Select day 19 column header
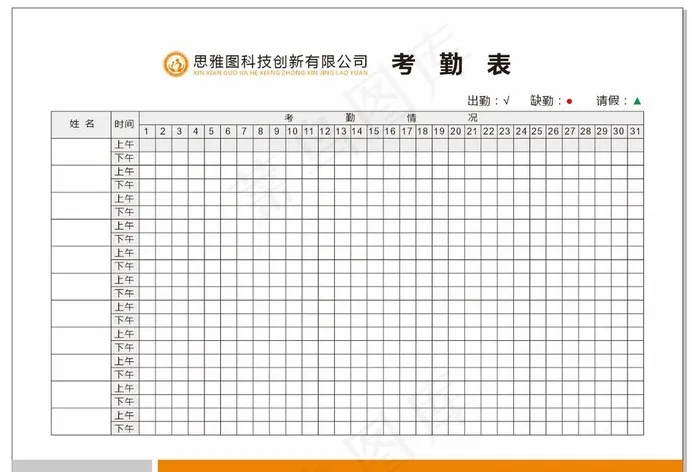Screen dimensions: 700x472 pos(440,131)
